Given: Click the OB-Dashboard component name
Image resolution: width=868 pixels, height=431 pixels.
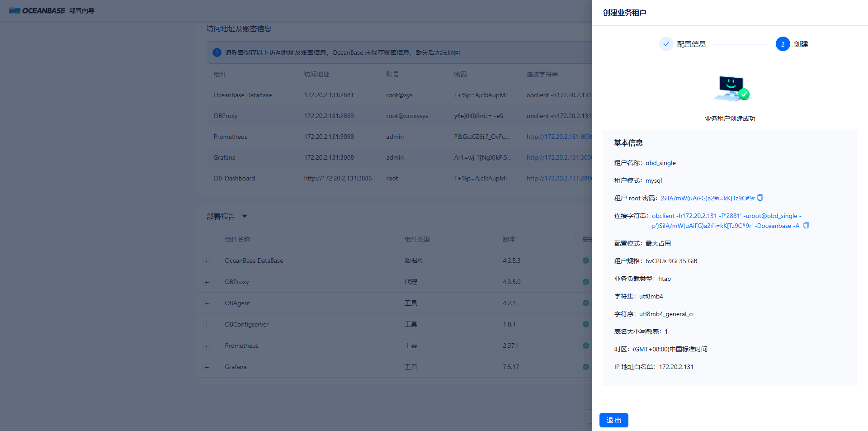Looking at the screenshot, I should click(234, 178).
